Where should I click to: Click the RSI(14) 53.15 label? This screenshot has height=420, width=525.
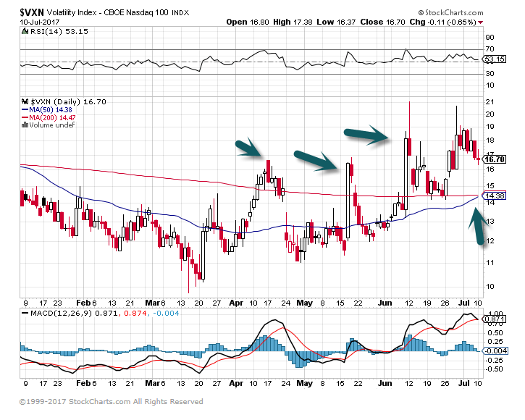pos(59,31)
